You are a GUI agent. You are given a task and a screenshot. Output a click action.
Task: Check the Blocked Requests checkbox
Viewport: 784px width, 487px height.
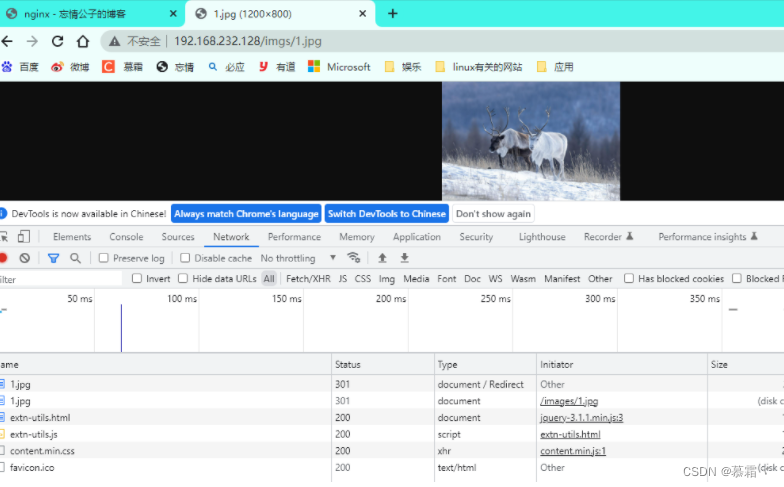click(x=736, y=278)
